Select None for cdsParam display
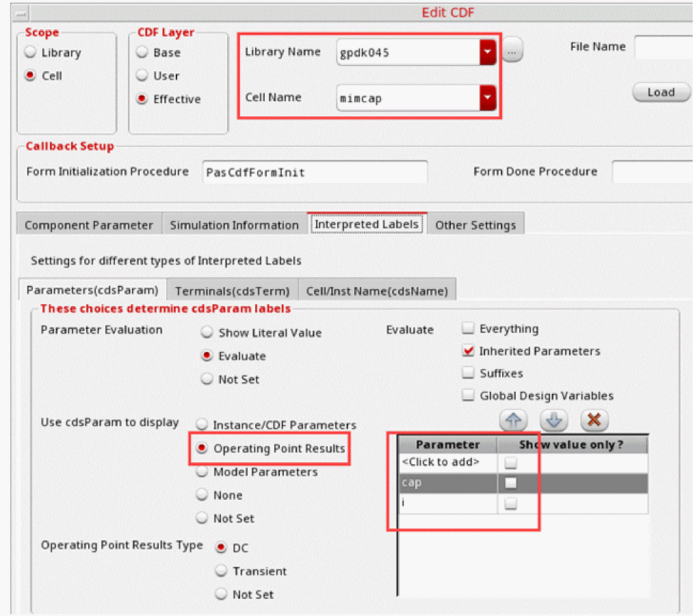Image resolution: width=693 pixels, height=616 pixels. 202,495
